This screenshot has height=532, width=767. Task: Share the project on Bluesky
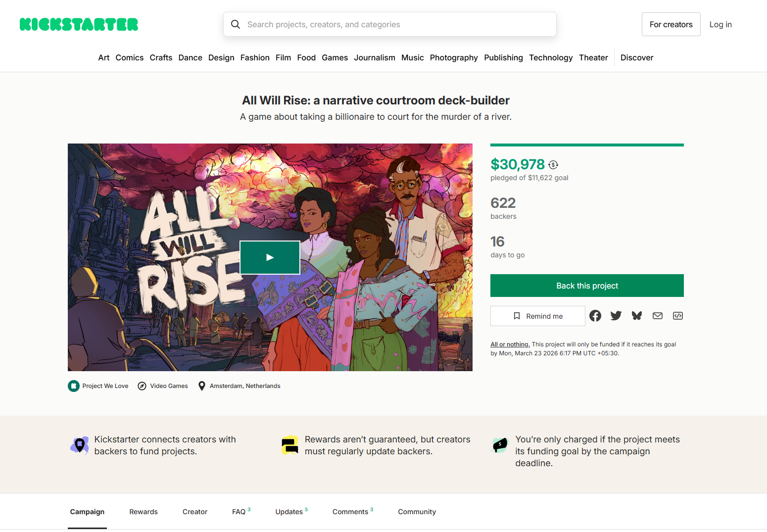click(636, 315)
